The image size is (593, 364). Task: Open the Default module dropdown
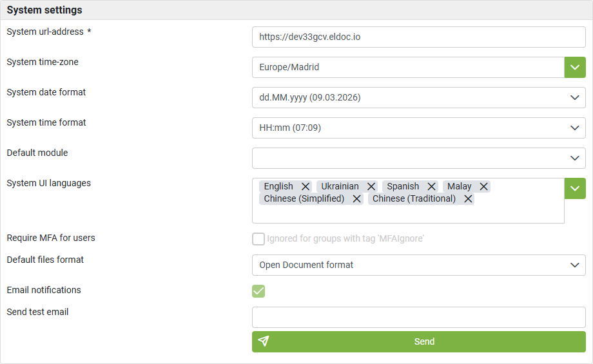(x=419, y=158)
